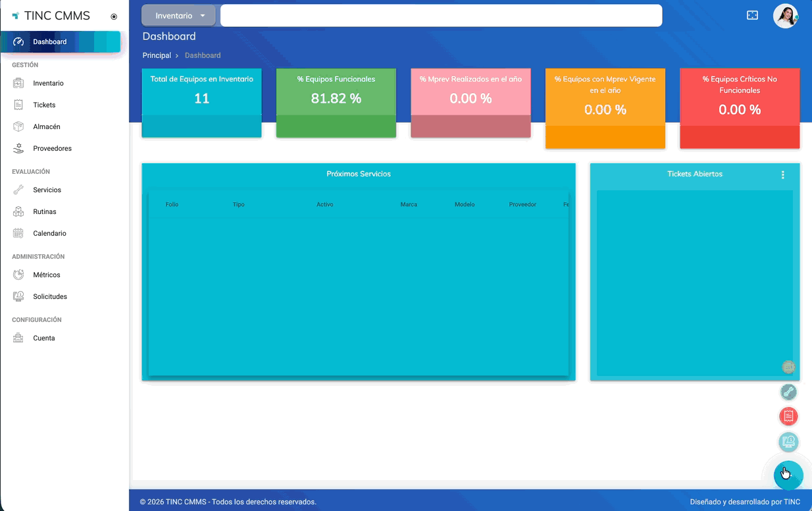Click the Tickets receipt icon in sidebar

point(18,105)
